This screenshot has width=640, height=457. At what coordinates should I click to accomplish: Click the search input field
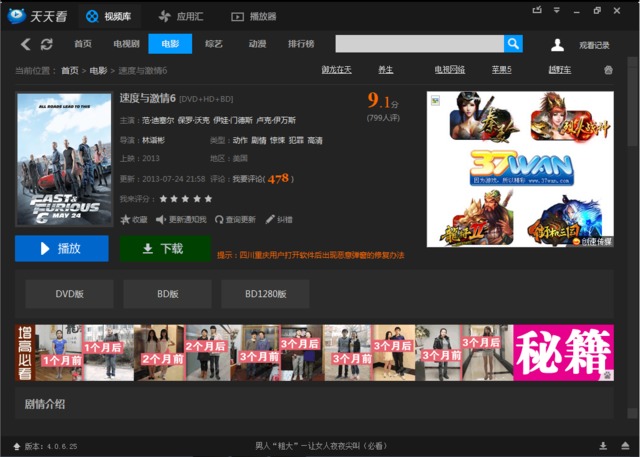pos(419,44)
